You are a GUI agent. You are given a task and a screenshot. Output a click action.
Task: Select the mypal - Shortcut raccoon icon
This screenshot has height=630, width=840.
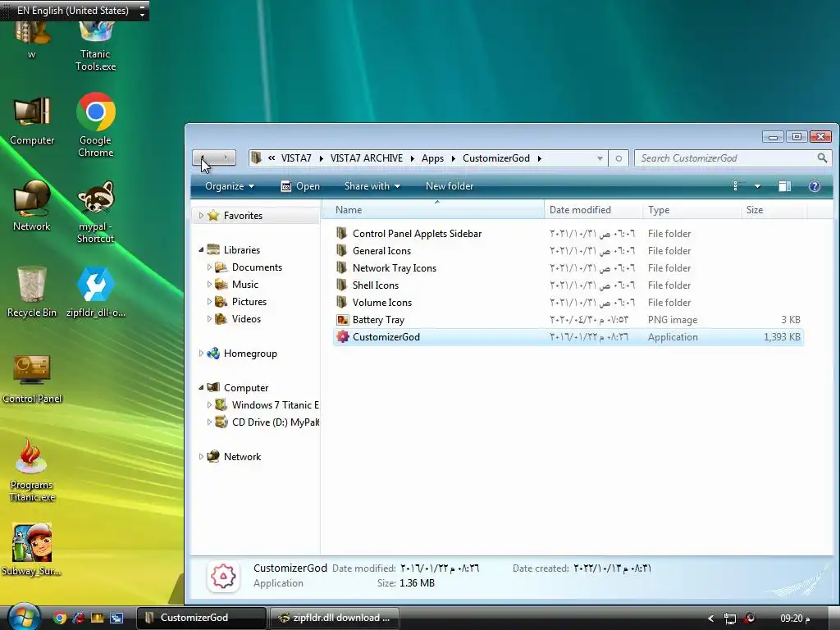95,212
